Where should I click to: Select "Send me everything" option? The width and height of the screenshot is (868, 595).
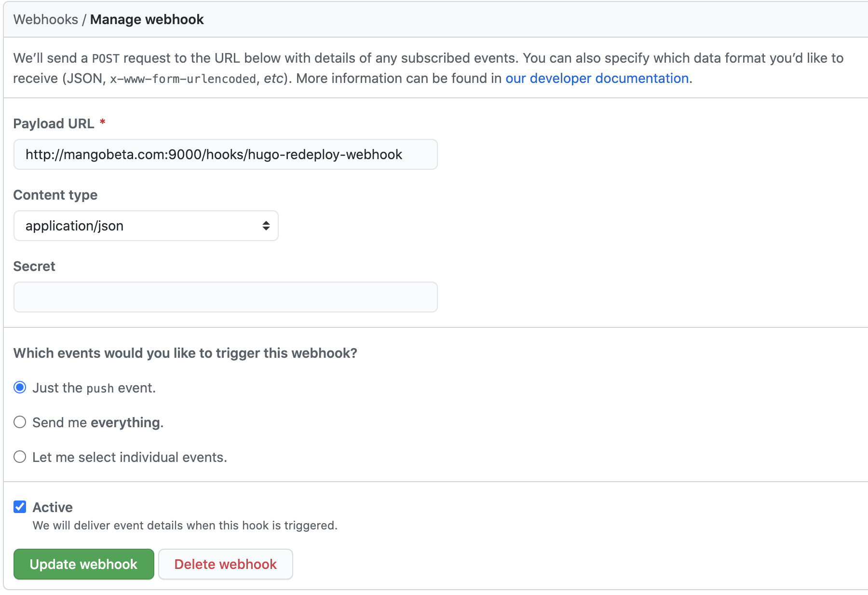point(19,422)
